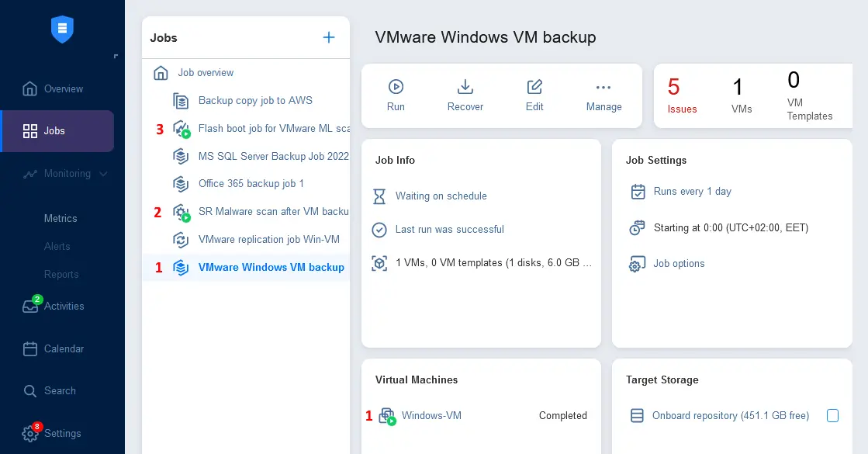868x454 pixels.
Task: Click the Monitoring chart icon
Action: [x=30, y=174]
